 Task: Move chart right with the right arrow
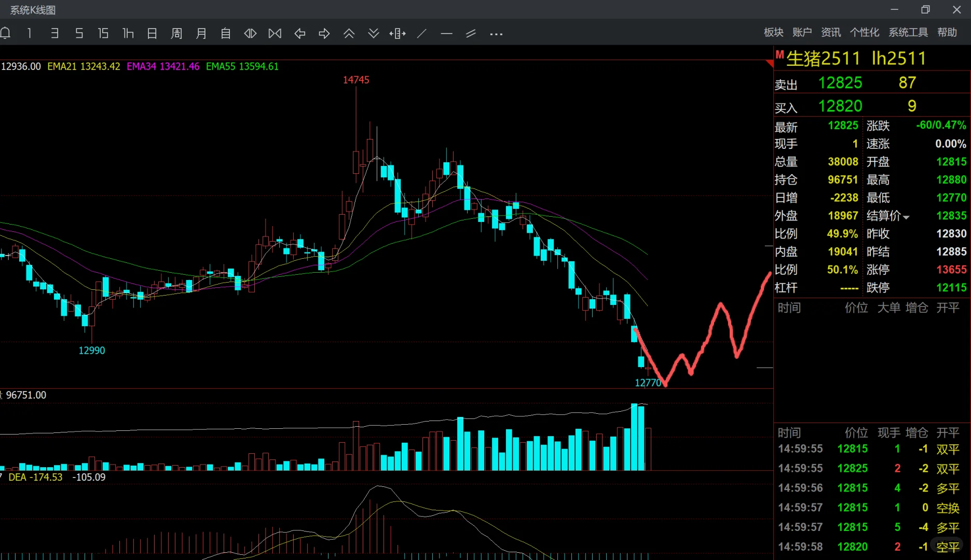coord(324,34)
